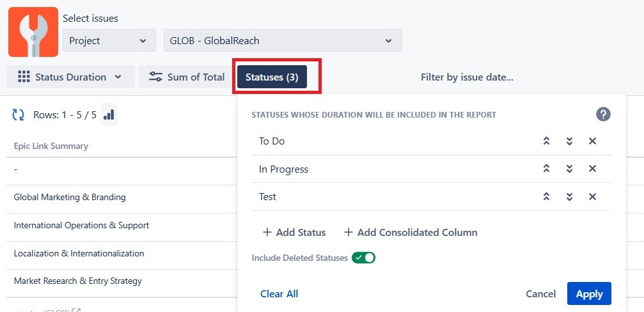Click Epic Link Summary column header
Screen dimensions: 644x312
[51, 146]
